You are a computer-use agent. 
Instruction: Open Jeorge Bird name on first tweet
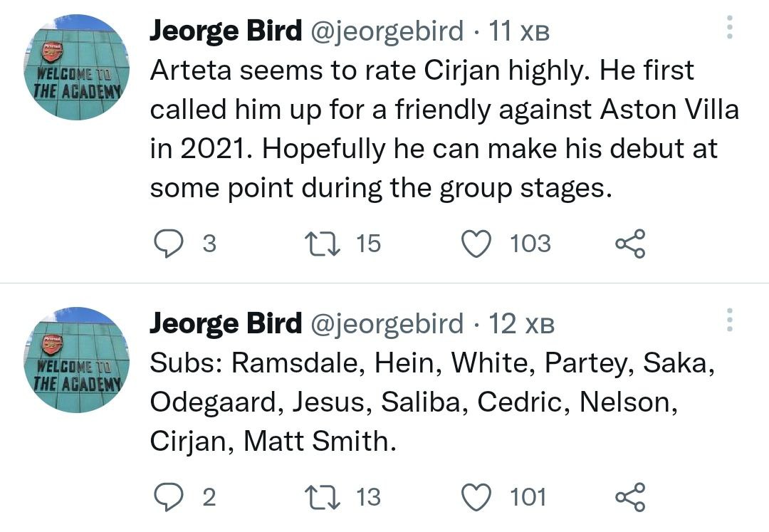click(225, 32)
